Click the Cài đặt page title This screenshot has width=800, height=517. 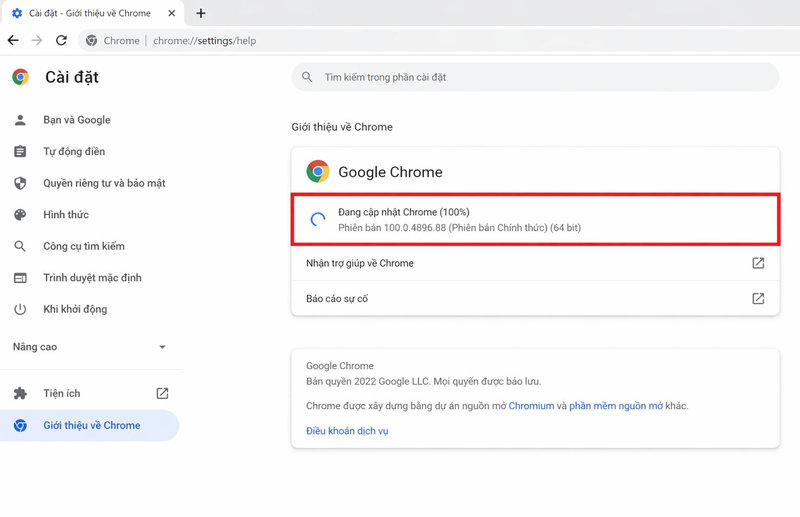coord(72,78)
